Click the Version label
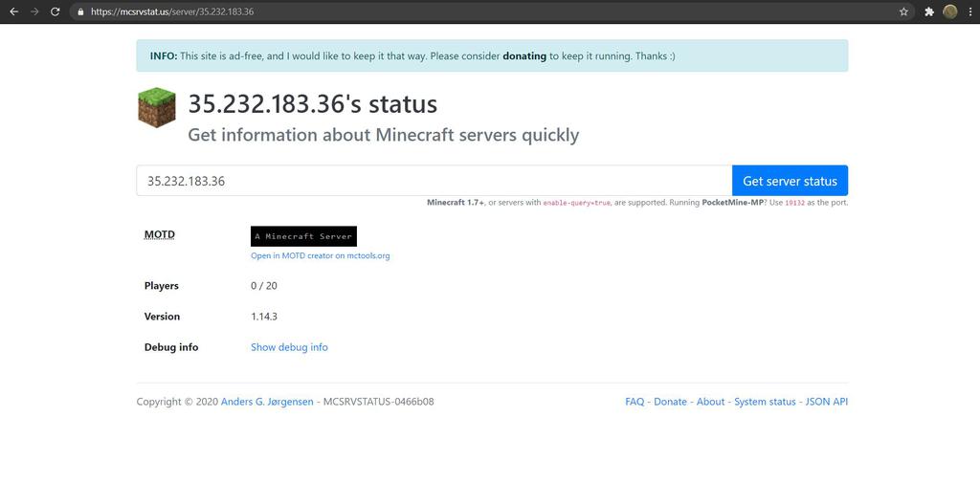The height and width of the screenshot is (504, 980). 162,317
